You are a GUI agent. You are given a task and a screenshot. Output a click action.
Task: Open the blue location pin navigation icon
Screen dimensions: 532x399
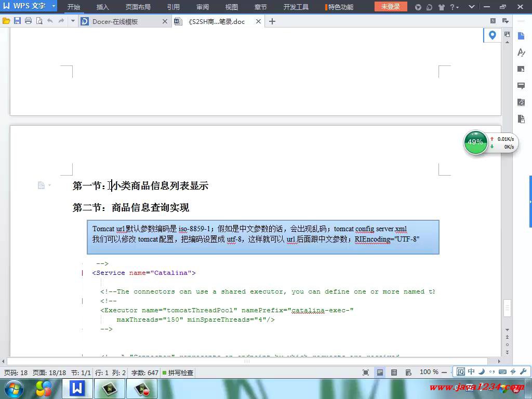coord(492,35)
